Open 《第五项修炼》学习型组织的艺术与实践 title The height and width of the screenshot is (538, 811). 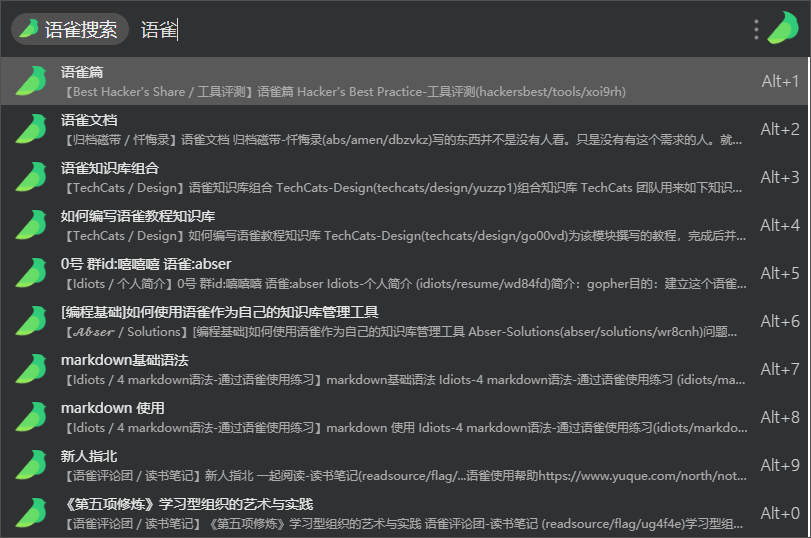[x=187, y=504]
